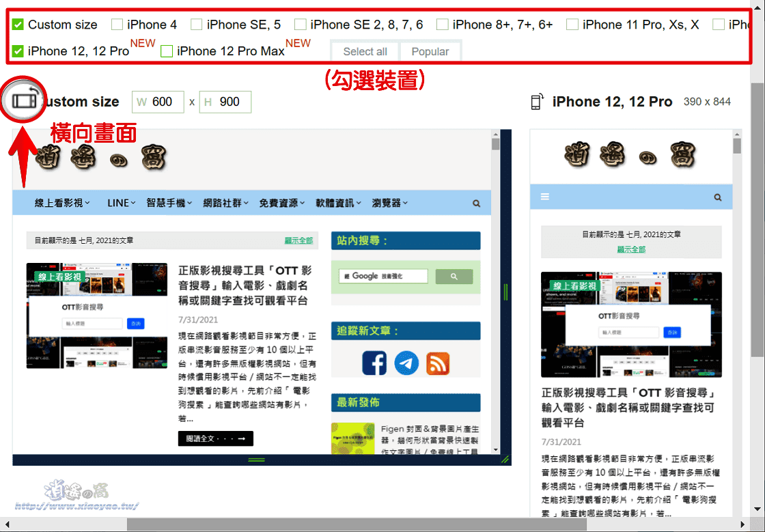The width and height of the screenshot is (765, 532).
Task: Click the Custom frame scrollbar down arrow
Action: point(496,449)
